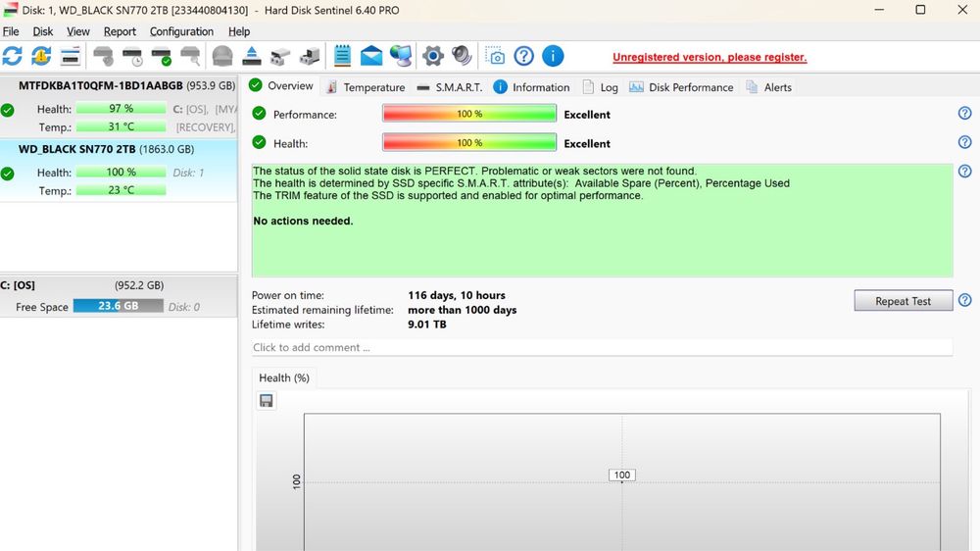Open the Help menu
The height and width of the screenshot is (551, 980).
pyautogui.click(x=239, y=31)
